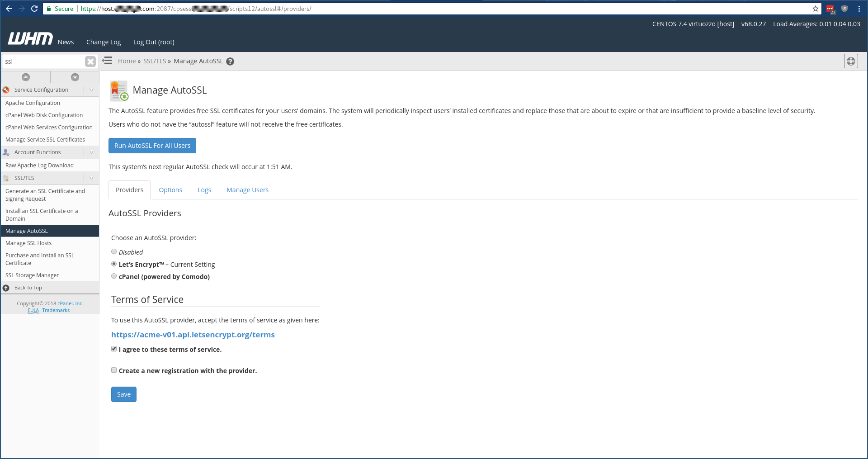Select cPanel (powered by Comodo) provider
Image resolution: width=868 pixels, height=459 pixels.
pos(114,276)
